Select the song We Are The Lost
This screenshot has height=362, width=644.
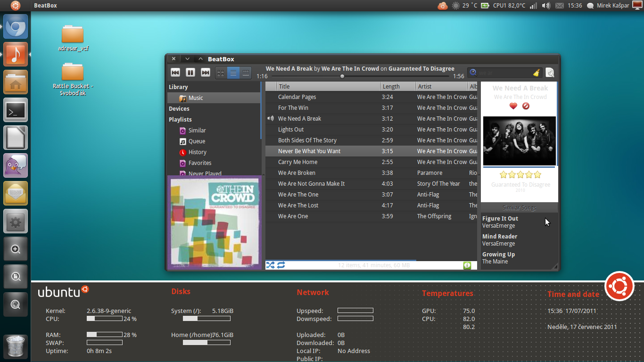(x=371, y=205)
